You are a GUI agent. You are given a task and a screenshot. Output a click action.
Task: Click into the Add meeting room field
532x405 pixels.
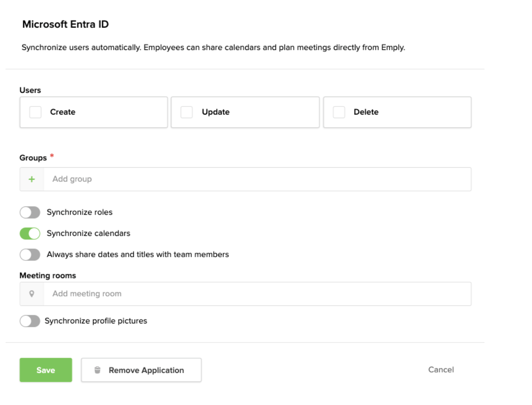pos(257,294)
